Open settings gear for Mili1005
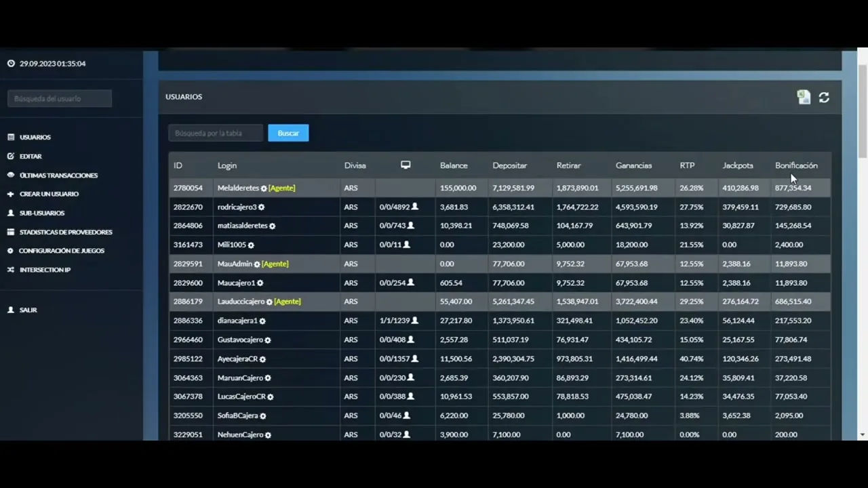This screenshot has height=488, width=868. pos(251,245)
